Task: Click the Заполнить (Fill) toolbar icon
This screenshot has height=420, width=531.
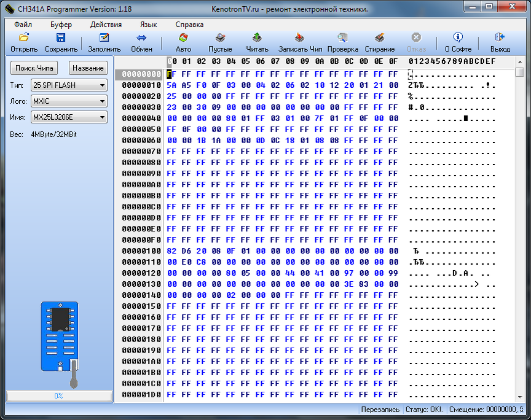Action: (104, 37)
